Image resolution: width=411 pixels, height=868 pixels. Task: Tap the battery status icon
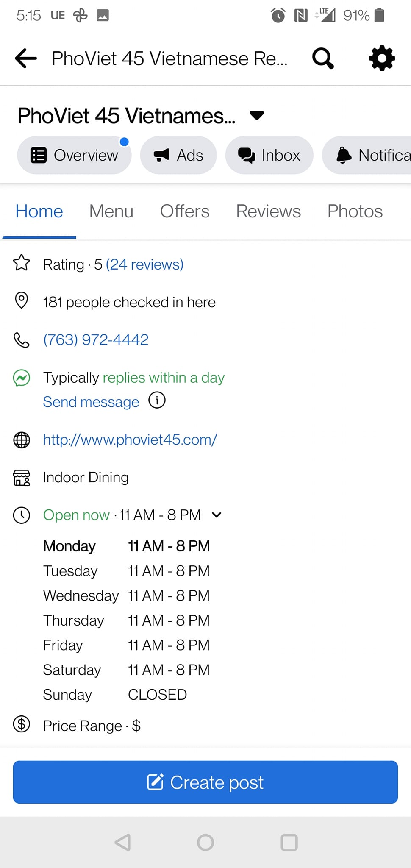380,15
